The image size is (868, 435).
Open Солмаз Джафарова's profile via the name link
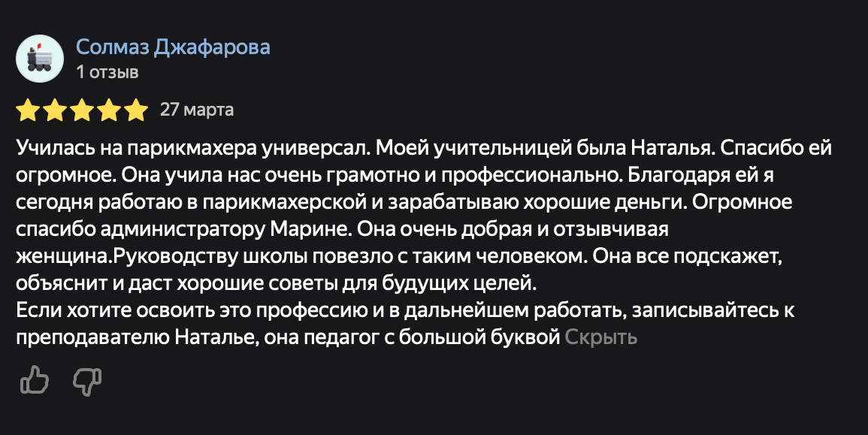[x=173, y=47]
